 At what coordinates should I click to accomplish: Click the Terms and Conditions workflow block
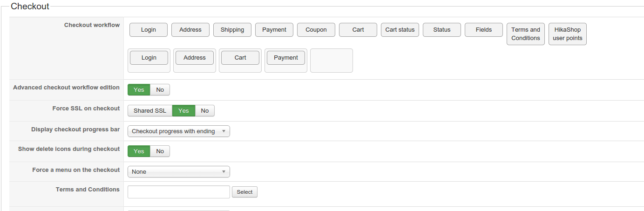[525, 34]
